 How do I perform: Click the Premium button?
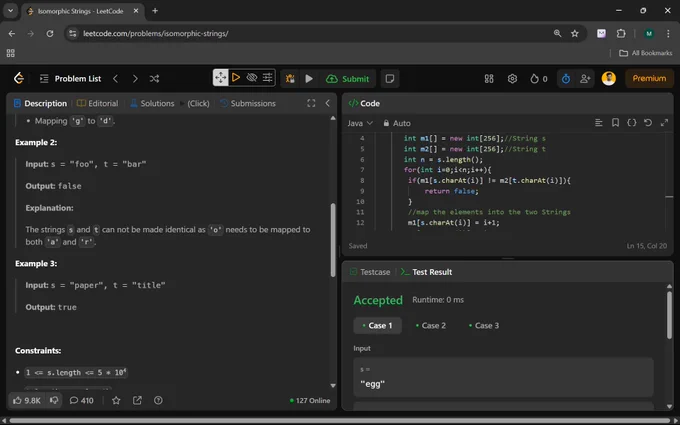pos(649,78)
